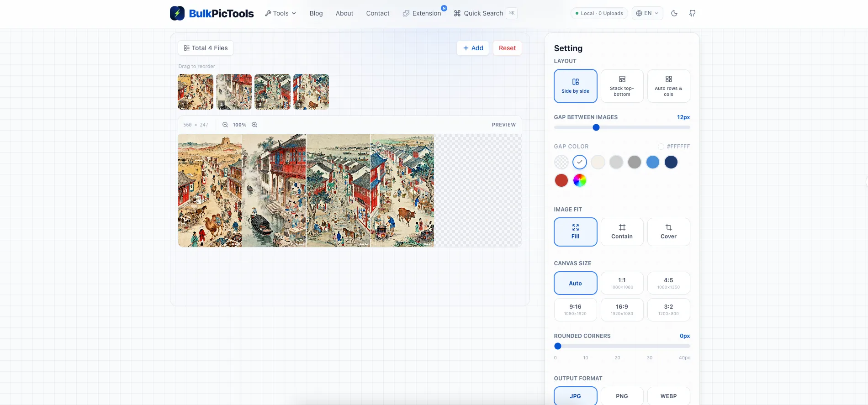Set canvas size to 3:2
Image resolution: width=868 pixels, height=405 pixels.
pos(669,310)
